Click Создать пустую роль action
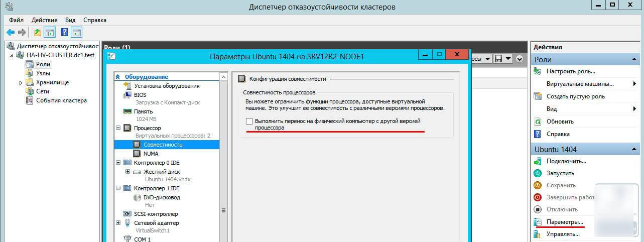 tap(576, 96)
